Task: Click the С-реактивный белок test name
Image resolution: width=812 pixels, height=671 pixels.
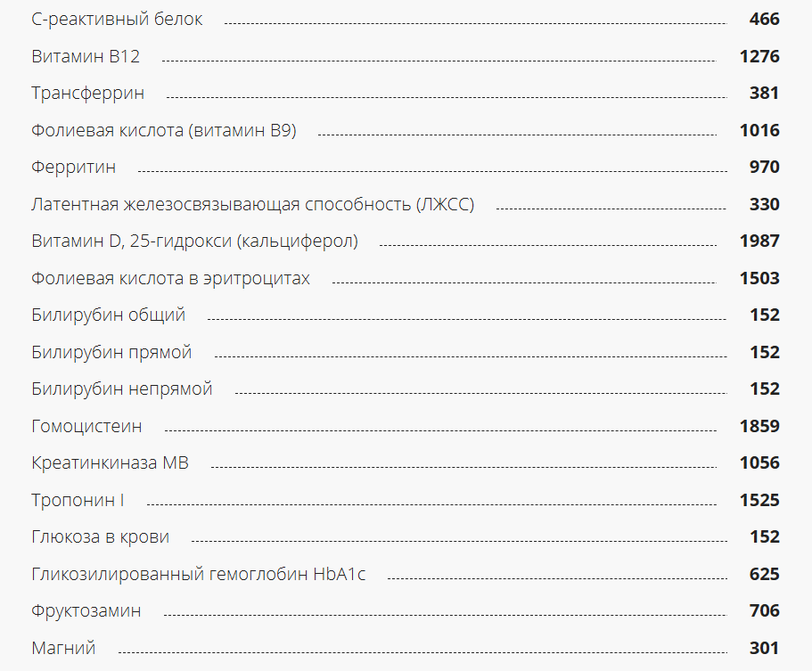Action: coord(117,20)
